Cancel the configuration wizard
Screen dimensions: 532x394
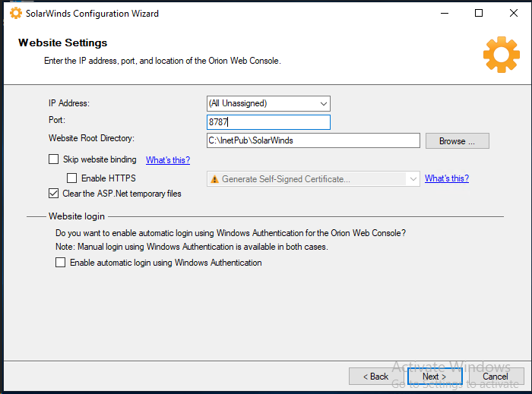click(495, 377)
